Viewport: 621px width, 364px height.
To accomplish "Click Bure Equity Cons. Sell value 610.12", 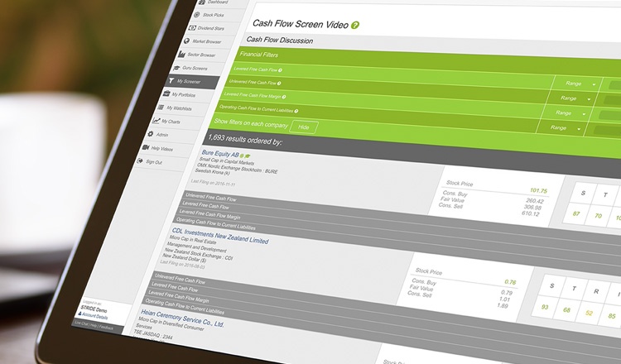I will [x=530, y=213].
